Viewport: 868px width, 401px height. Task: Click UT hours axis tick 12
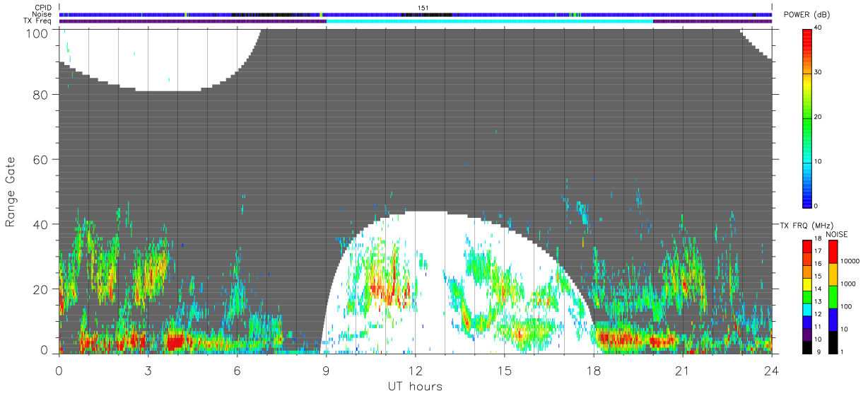(415, 371)
